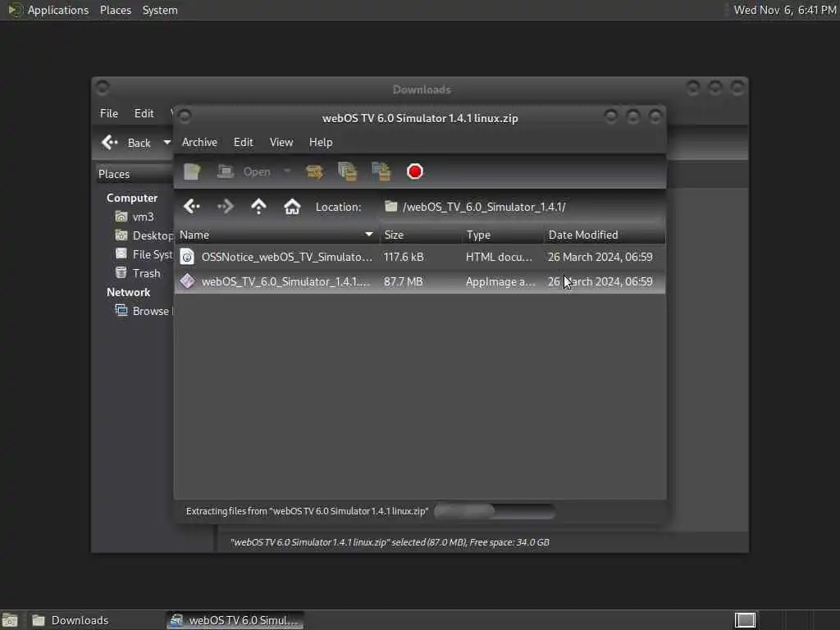Click the Back arrow icon in Downloads
The height and width of the screenshot is (630, 840).
pos(110,143)
